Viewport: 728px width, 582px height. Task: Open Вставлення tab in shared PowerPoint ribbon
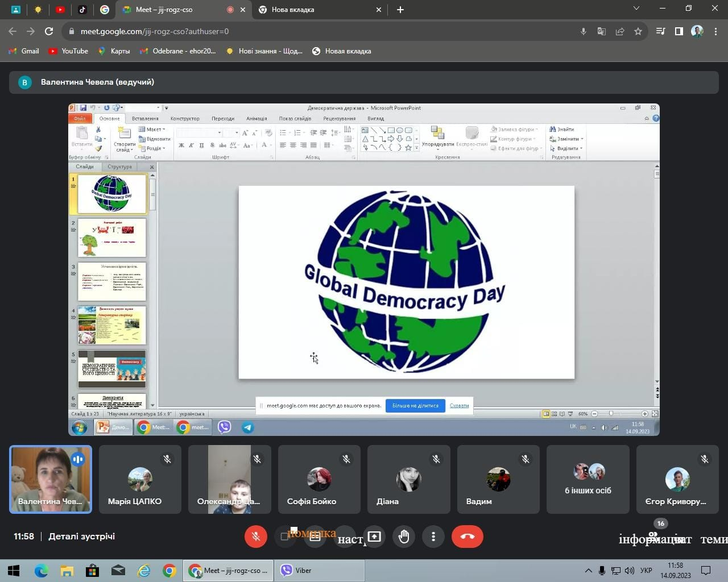[145, 119]
